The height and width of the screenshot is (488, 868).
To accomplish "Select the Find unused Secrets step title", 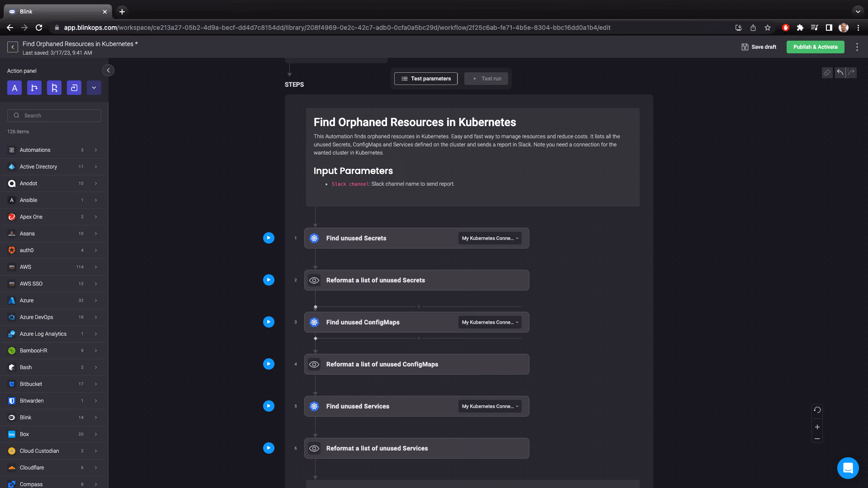I will tap(356, 238).
